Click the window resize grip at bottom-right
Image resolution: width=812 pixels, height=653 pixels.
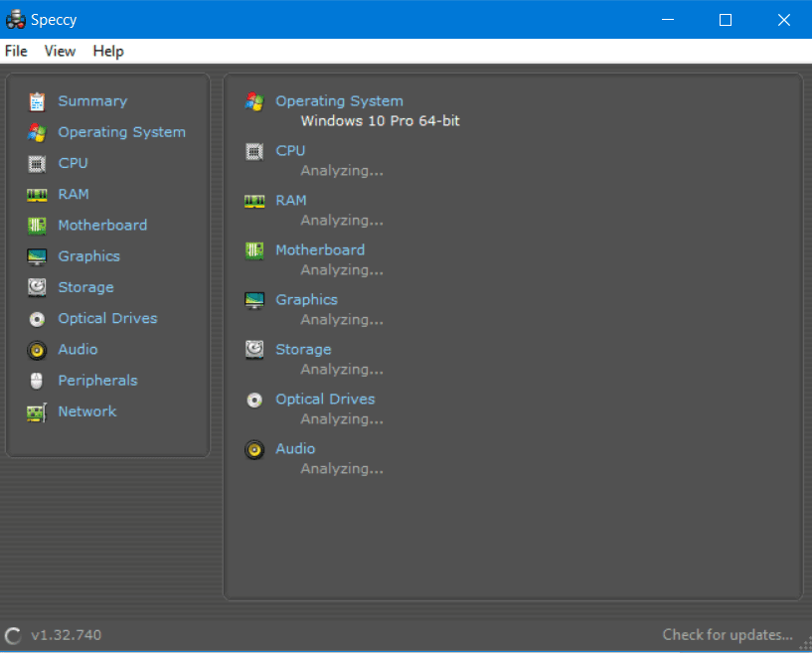(804, 645)
